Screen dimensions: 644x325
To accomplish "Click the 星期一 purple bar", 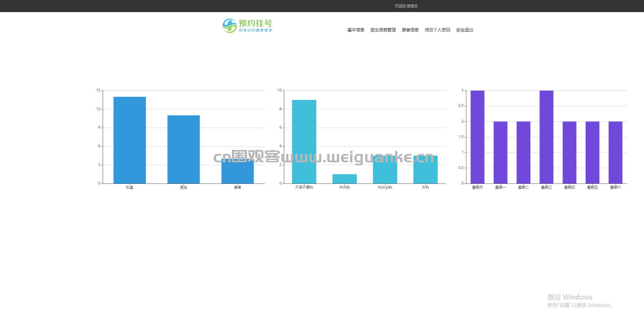I will 500,153.
